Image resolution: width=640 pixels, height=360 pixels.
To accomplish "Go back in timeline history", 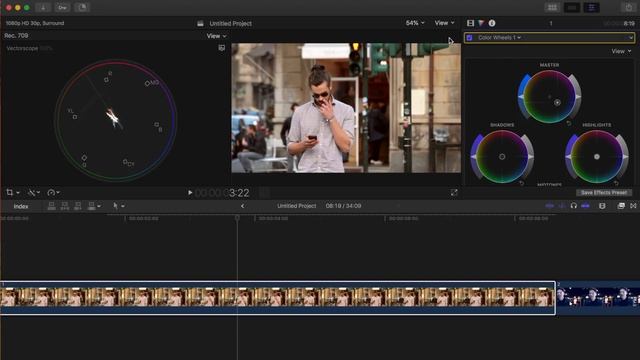I will coord(242,206).
